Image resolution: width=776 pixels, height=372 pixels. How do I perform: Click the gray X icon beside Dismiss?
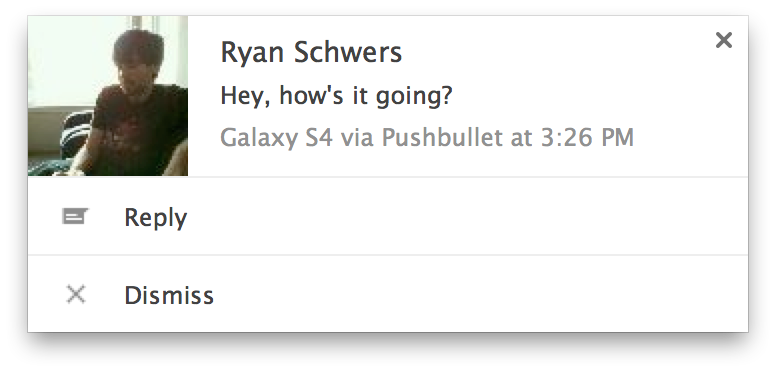76,294
